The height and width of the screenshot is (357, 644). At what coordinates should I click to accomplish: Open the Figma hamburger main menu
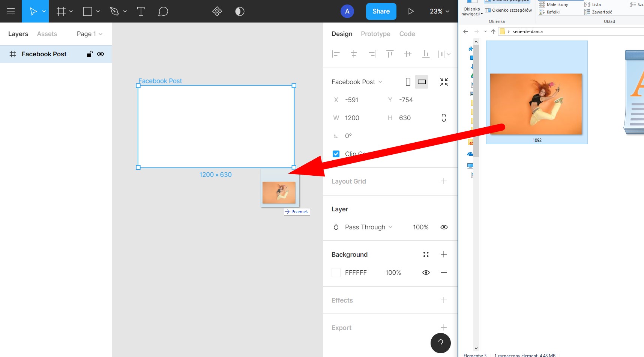click(11, 11)
